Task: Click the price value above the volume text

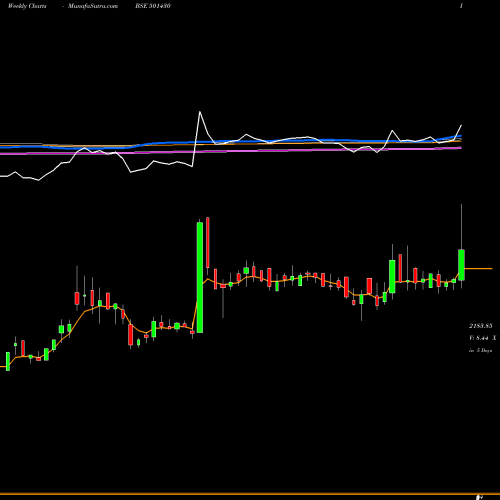Action: point(481,326)
